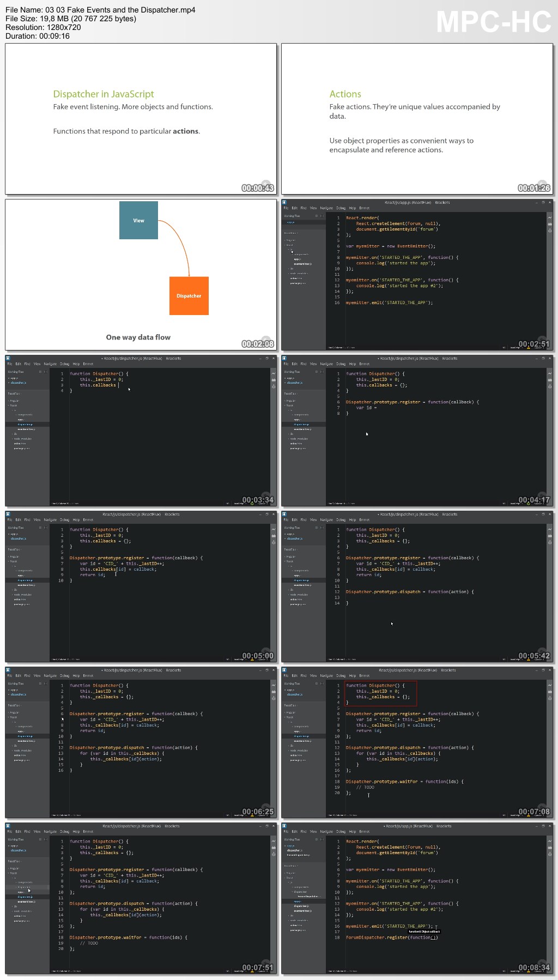Open the app.js code thumbnail at 00:02:51
The width and height of the screenshot is (558, 980).
coord(417,275)
